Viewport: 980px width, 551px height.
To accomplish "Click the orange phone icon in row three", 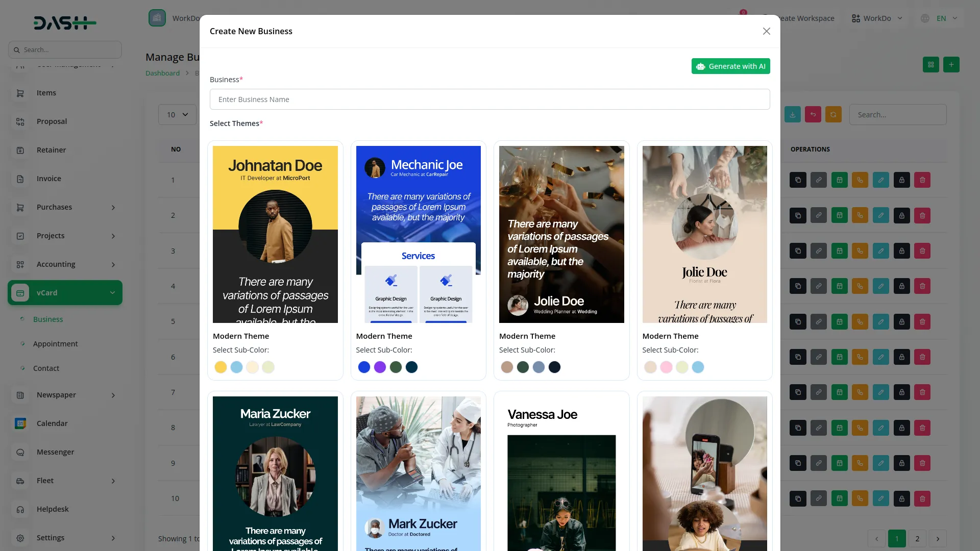I will (x=860, y=251).
